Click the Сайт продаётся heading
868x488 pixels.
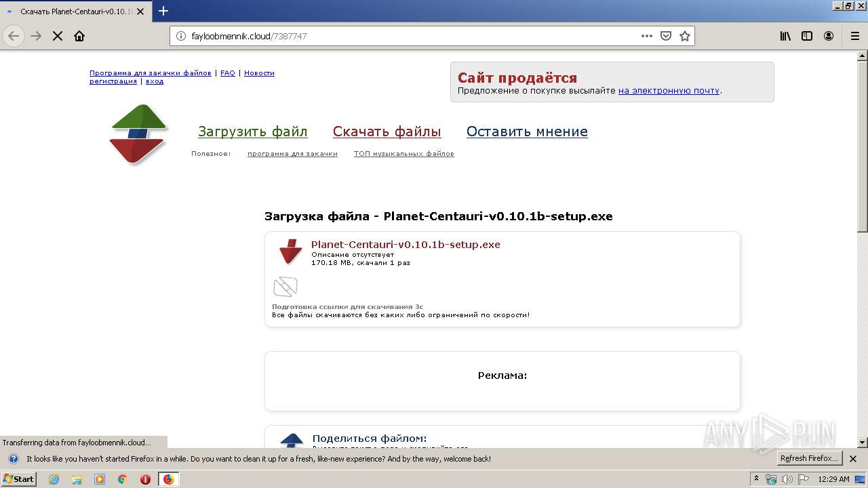tap(517, 78)
